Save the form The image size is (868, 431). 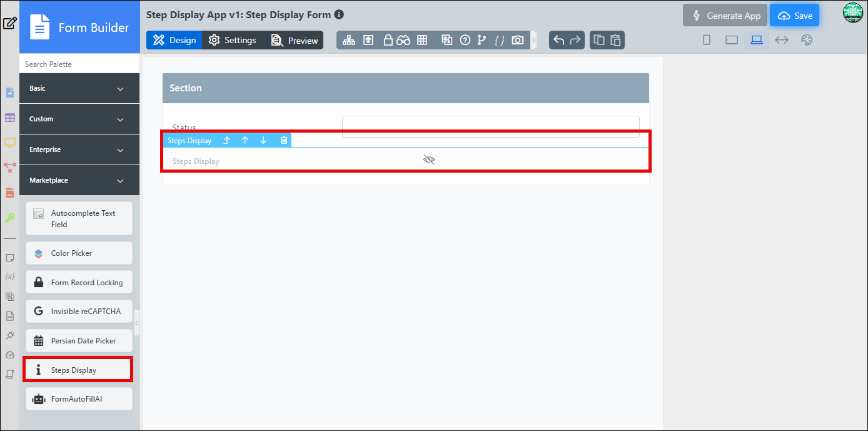point(794,16)
